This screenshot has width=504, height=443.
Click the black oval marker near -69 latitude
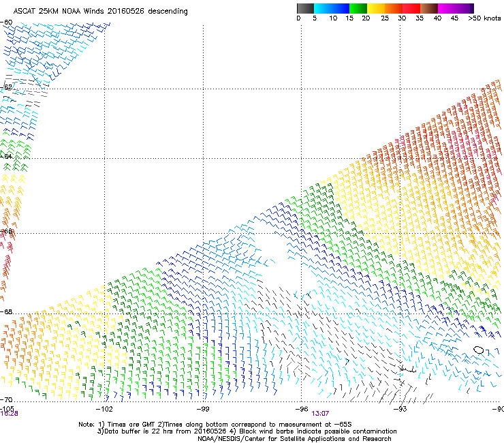point(479,350)
